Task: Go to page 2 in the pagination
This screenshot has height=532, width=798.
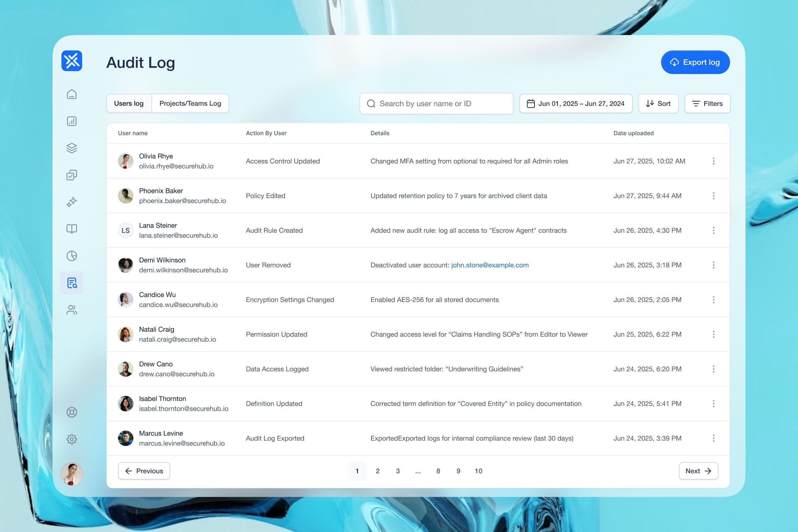Action: tap(377, 471)
